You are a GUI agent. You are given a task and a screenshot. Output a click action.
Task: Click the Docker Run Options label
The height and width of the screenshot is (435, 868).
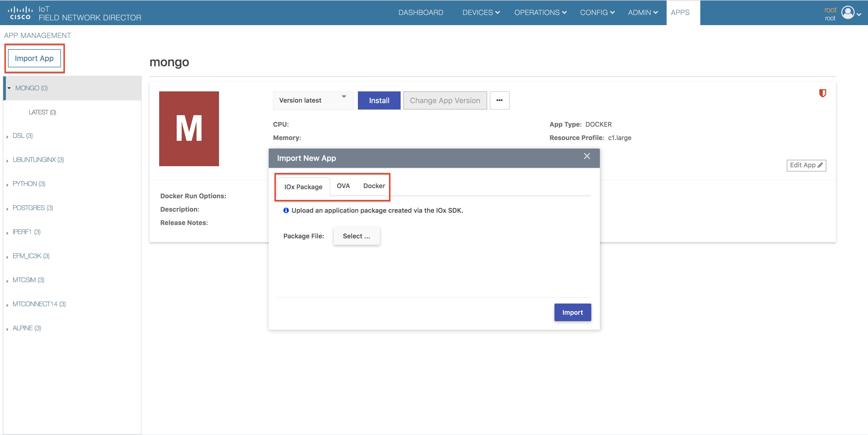(193, 196)
